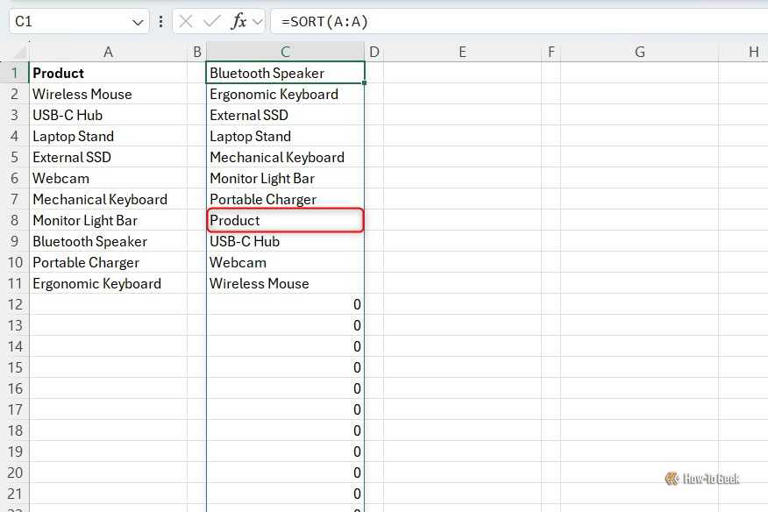Select row 21 header
The width and height of the screenshot is (768, 512).
[15, 494]
